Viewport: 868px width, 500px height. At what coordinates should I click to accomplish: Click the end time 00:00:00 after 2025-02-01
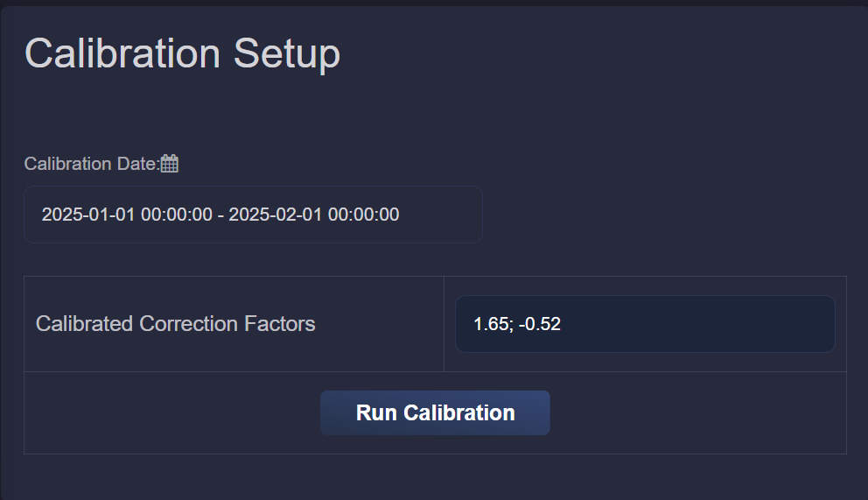(x=364, y=215)
